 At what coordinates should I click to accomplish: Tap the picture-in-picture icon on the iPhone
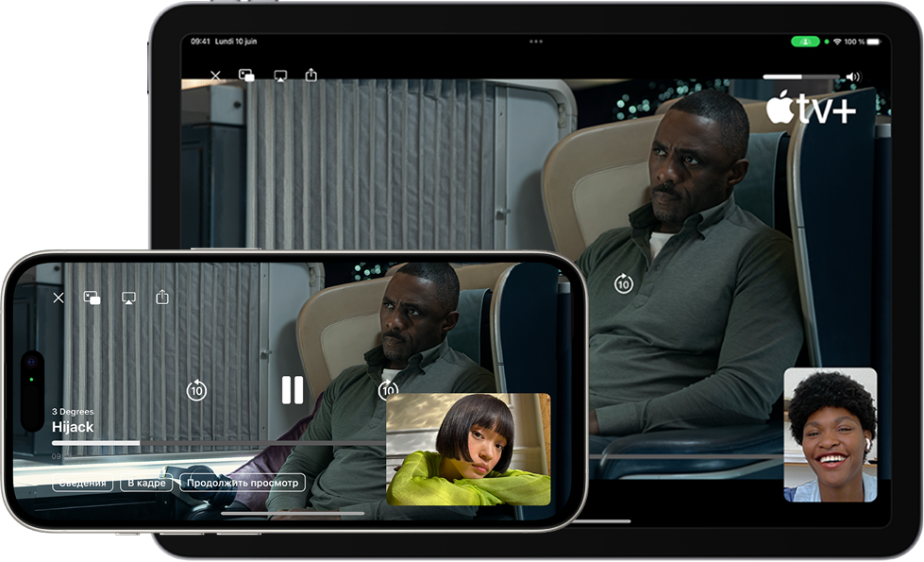pos(92,298)
